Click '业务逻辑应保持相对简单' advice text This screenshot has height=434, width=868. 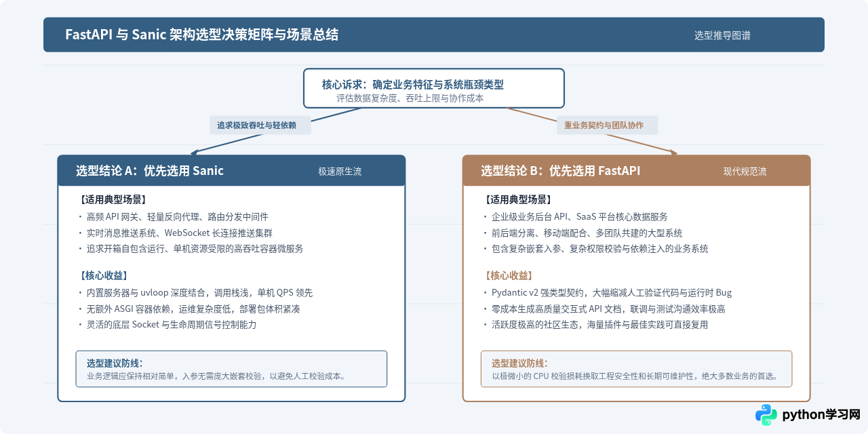[216, 376]
